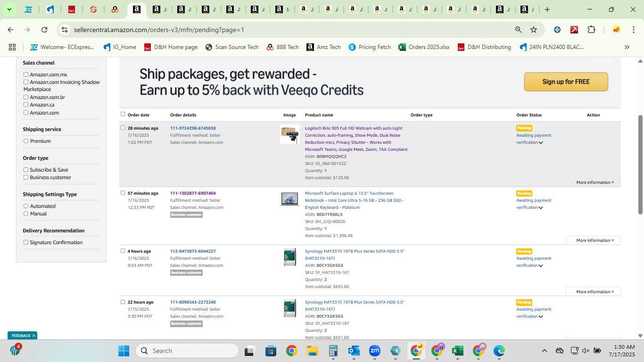Open Microsoft Surface Laptop 6 product link
This screenshot has height=362, width=644.
pyautogui.click(x=354, y=200)
